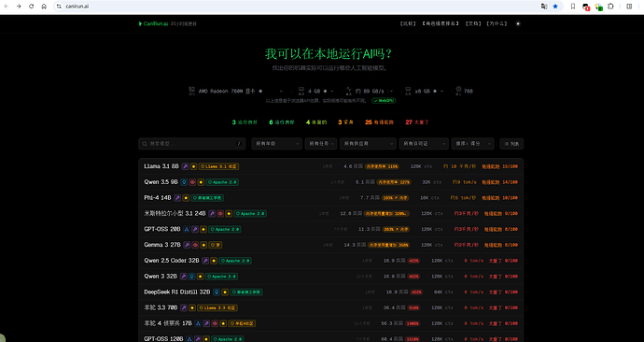The height and width of the screenshot is (342, 644).
Task: Open the 所有供应商 filter dropdown
Action: click(x=368, y=144)
